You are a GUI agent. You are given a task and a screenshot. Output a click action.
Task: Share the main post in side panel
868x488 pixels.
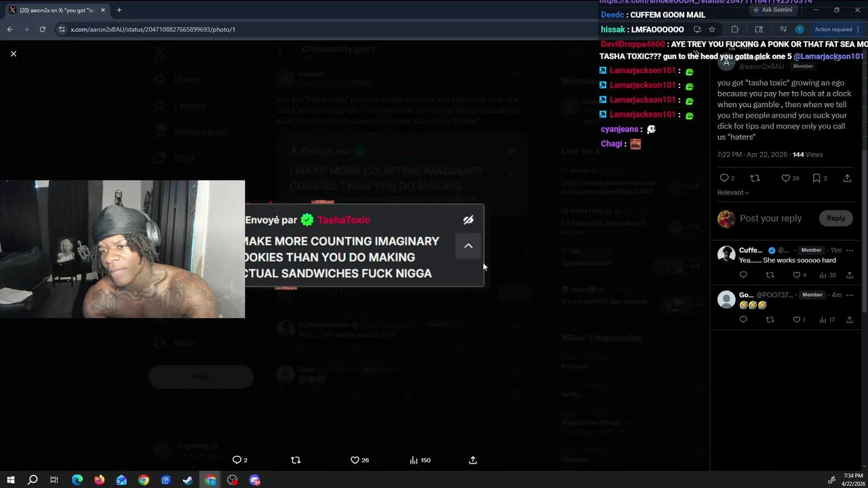(847, 178)
